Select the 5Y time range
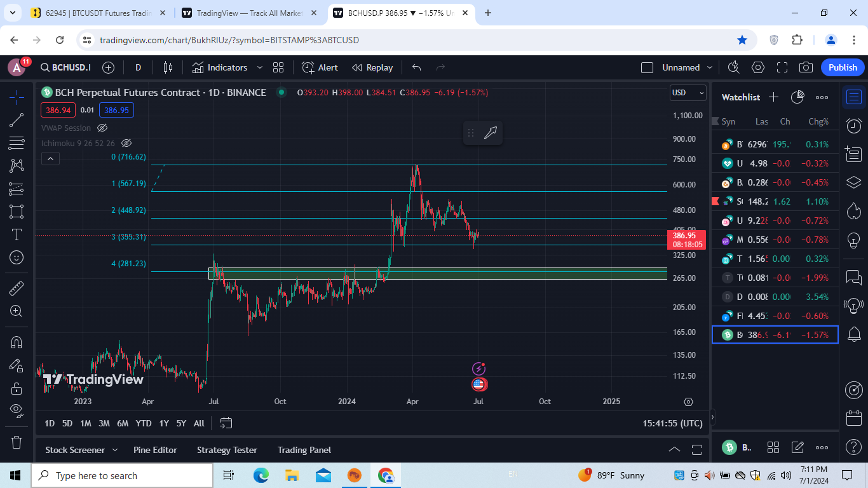Viewport: 868px width, 488px height. point(181,423)
